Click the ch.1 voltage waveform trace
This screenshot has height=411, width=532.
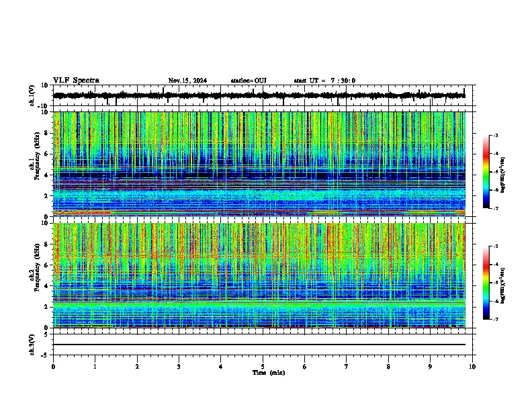pyautogui.click(x=259, y=95)
